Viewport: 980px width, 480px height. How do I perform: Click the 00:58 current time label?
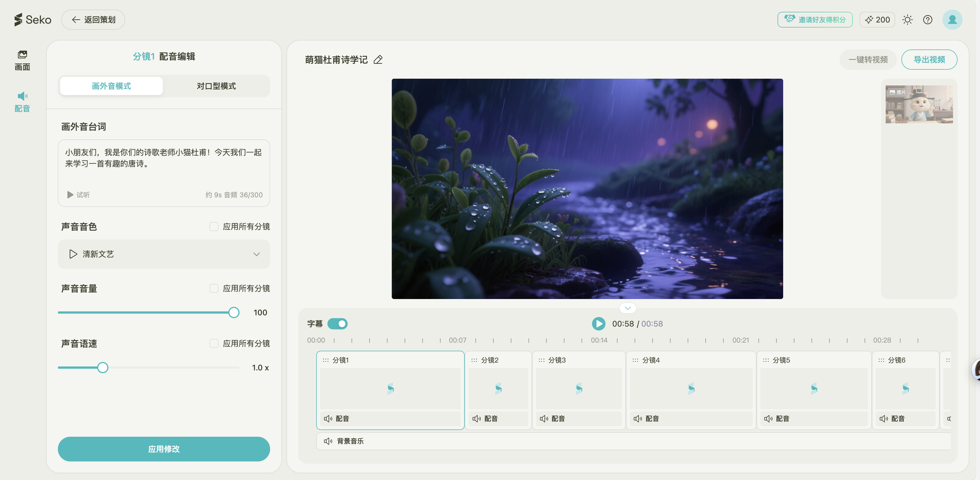[x=623, y=323]
